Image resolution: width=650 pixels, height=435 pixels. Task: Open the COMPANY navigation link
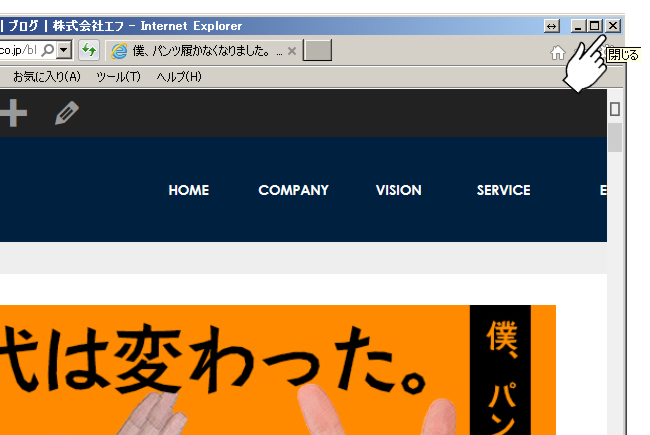[x=293, y=190]
